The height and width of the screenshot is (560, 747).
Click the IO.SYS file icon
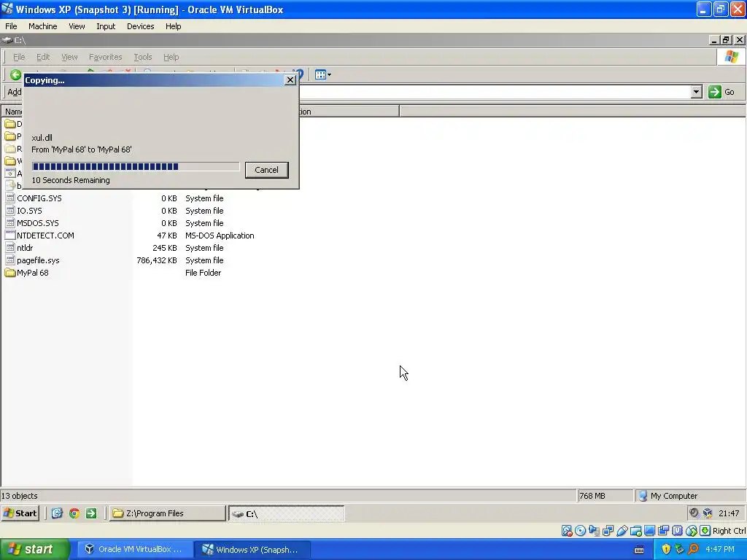click(10, 211)
